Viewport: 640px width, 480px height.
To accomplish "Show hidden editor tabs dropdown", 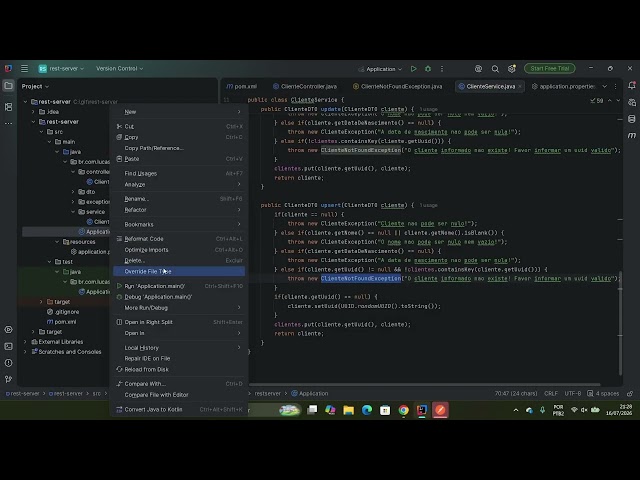I will (604, 87).
